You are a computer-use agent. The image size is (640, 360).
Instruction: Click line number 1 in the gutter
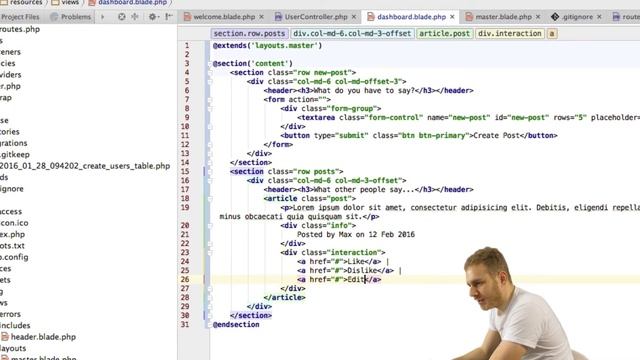pyautogui.click(x=187, y=46)
